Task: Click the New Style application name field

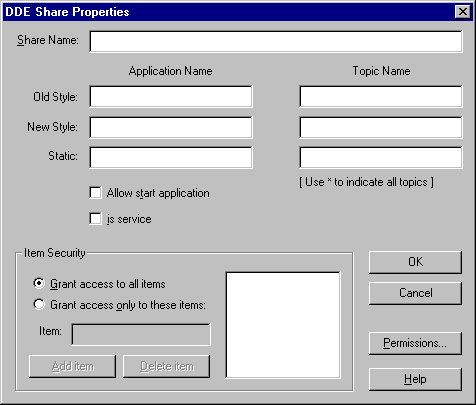Action: pos(171,127)
